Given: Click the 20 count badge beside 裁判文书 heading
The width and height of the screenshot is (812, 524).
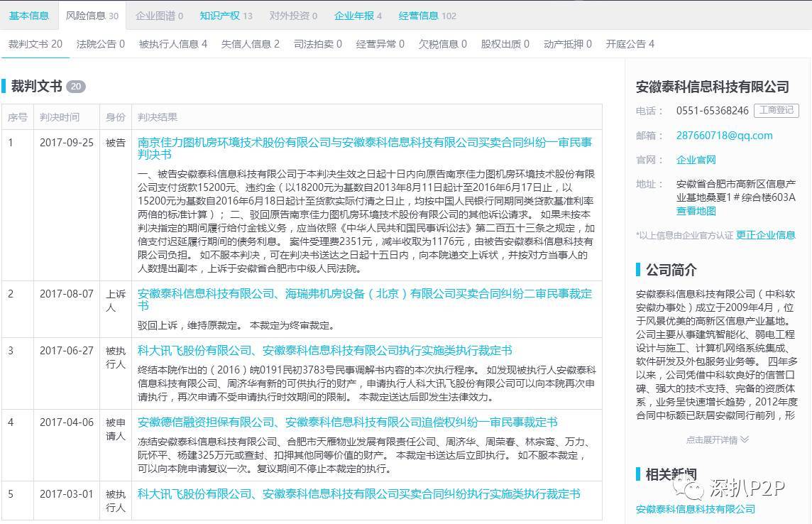Looking at the screenshot, I should tap(76, 87).
